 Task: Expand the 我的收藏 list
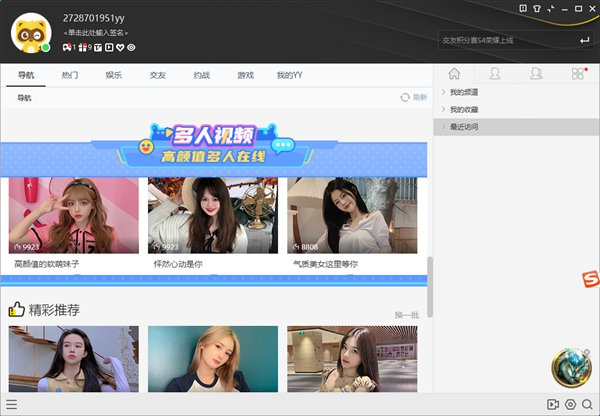coord(463,110)
